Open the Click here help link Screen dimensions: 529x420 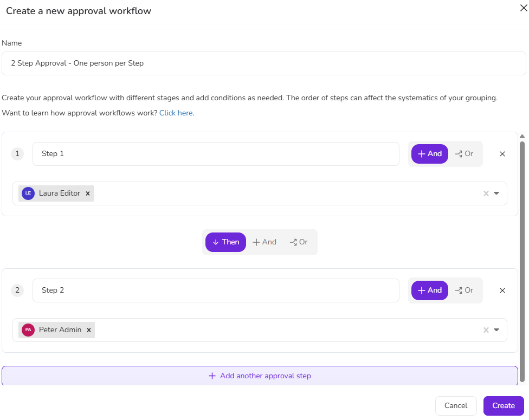(x=176, y=113)
